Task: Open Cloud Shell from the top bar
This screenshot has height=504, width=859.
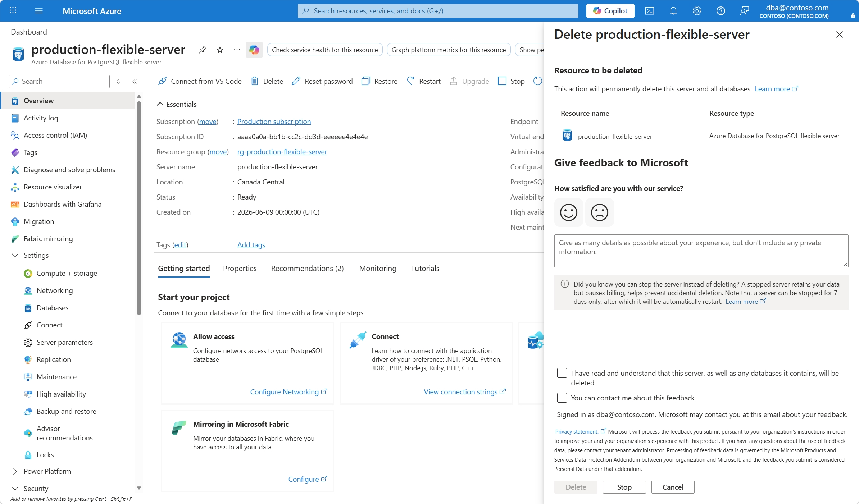Action: pyautogui.click(x=649, y=11)
